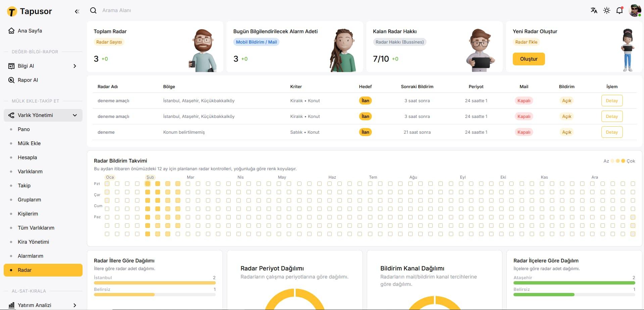644x310 pixels.
Task: Go to Pano in sidebar
Action: (43, 129)
